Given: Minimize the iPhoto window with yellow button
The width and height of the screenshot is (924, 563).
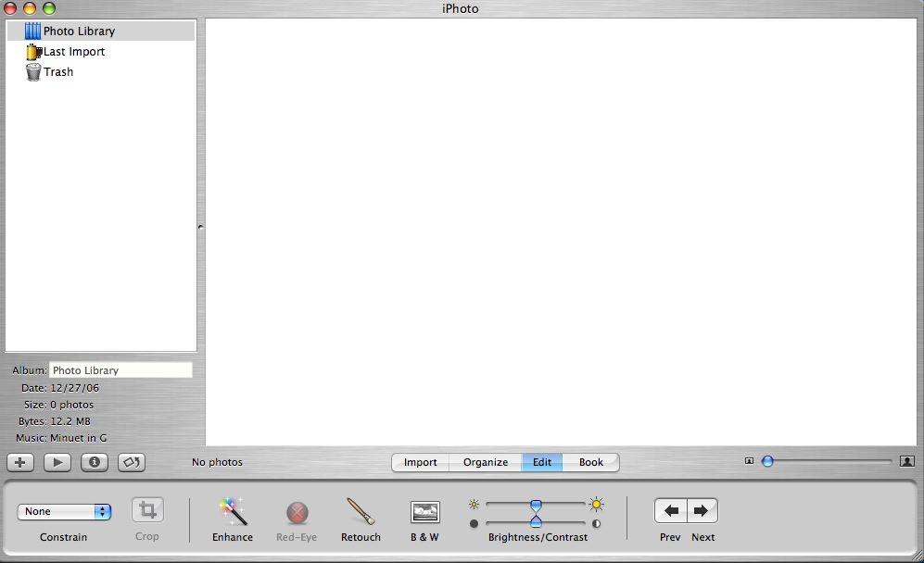Looking at the screenshot, I should (30, 8).
